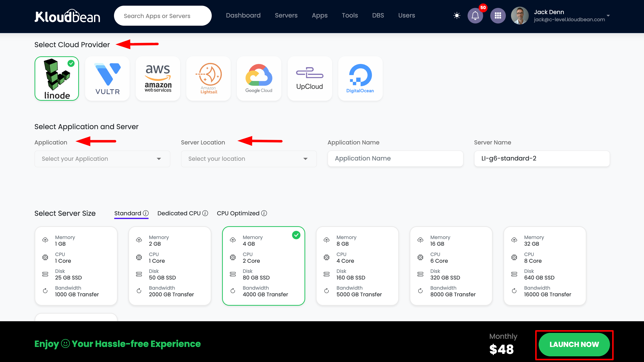Open notifications bell with 50 badge
This screenshot has height=362, width=644.
475,16
